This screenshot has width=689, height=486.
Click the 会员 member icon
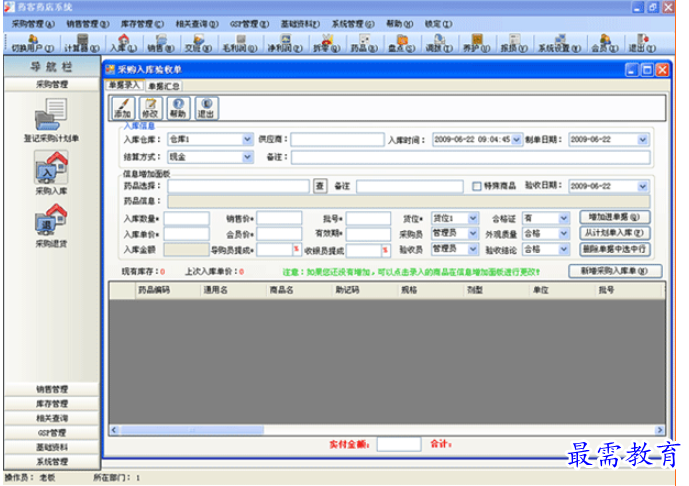[x=605, y=44]
